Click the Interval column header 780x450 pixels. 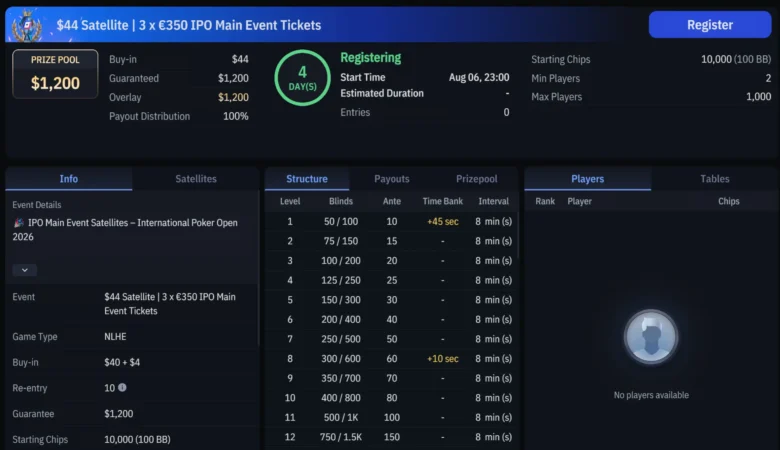[x=493, y=201]
